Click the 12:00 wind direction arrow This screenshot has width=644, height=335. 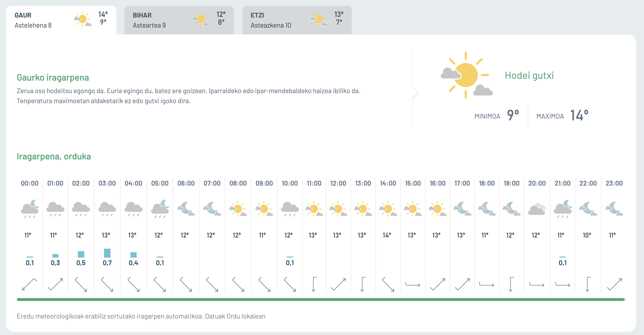pos(338,284)
